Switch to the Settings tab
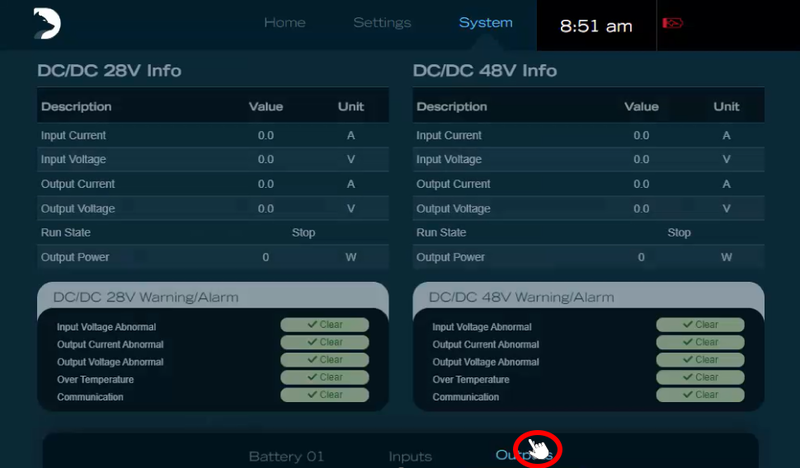 (x=382, y=23)
